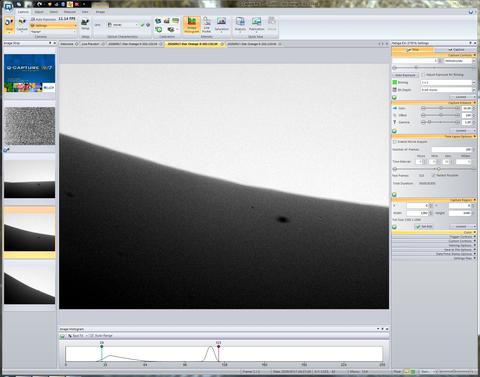Click the Default button below Gamma
This screenshot has height=377, width=480.
[463, 131]
